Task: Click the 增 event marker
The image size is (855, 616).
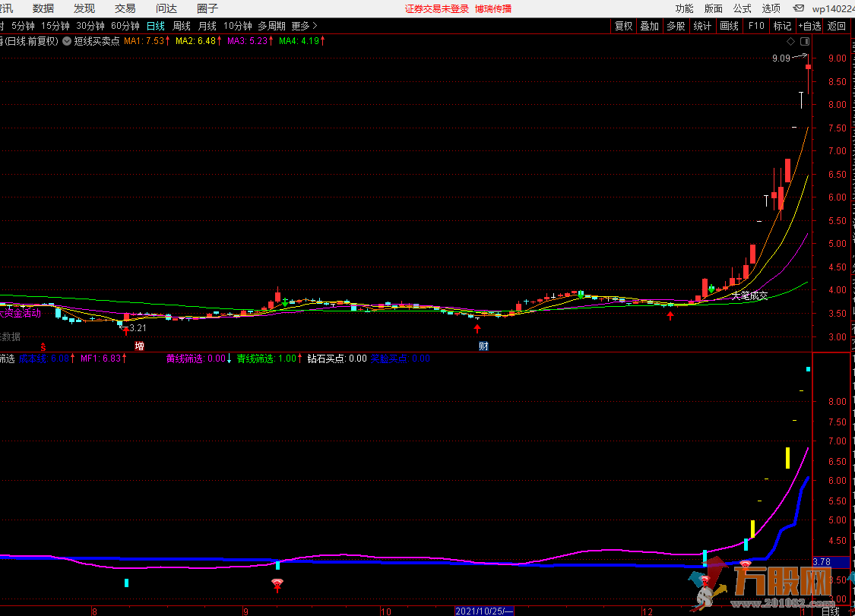Action: tap(140, 346)
